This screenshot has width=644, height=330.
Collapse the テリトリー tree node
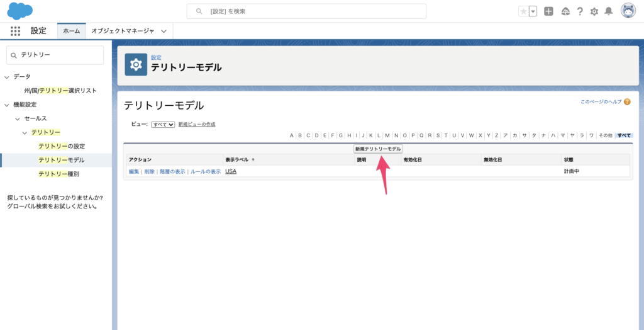pos(25,132)
